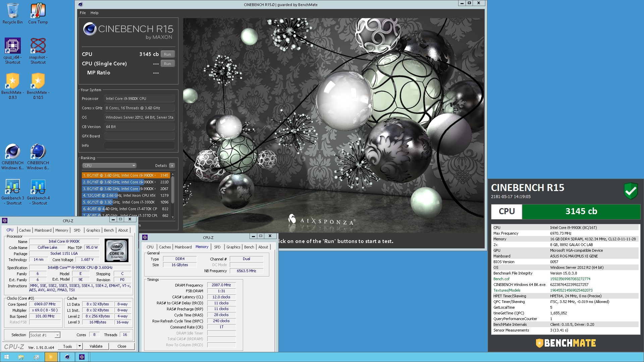This screenshot has height=362, width=644.
Task: Click the Validate button in CPU-Z
Action: (x=96, y=346)
